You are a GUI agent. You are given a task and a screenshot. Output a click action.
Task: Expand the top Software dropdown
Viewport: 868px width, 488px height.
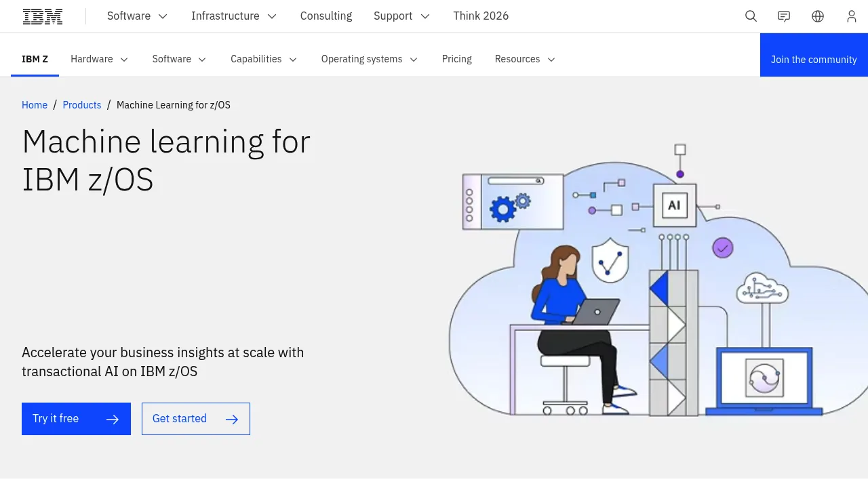click(x=138, y=16)
